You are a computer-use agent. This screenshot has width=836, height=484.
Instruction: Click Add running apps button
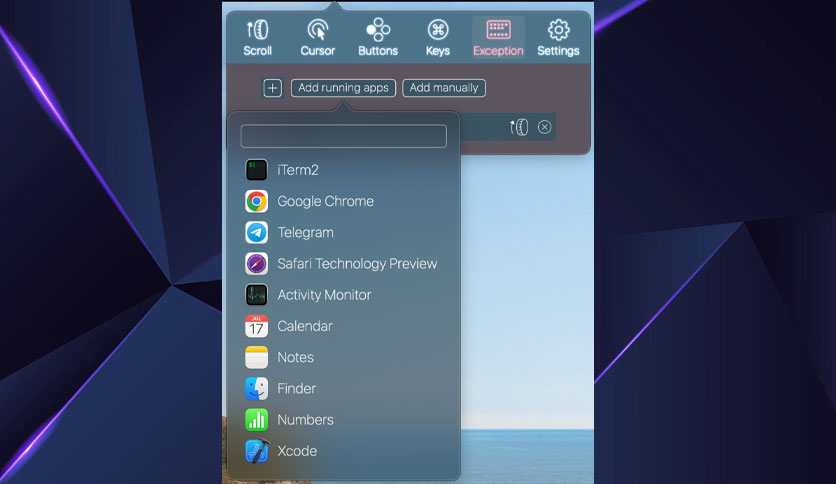(x=343, y=88)
